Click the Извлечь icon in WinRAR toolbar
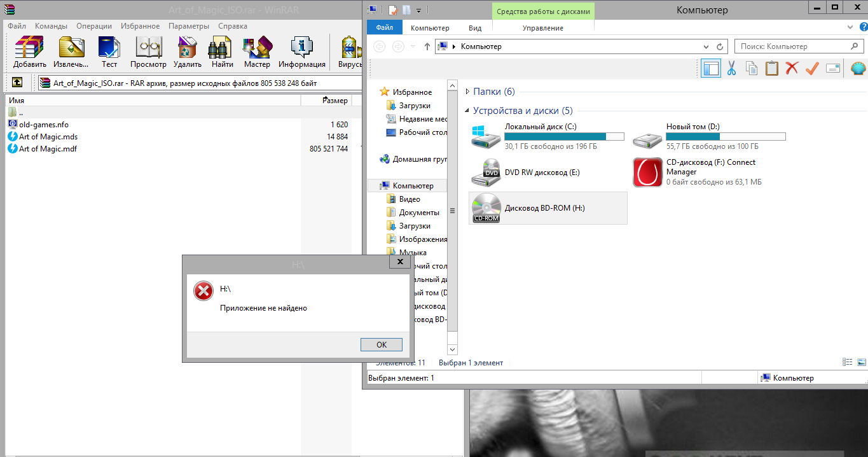 pyautogui.click(x=71, y=52)
